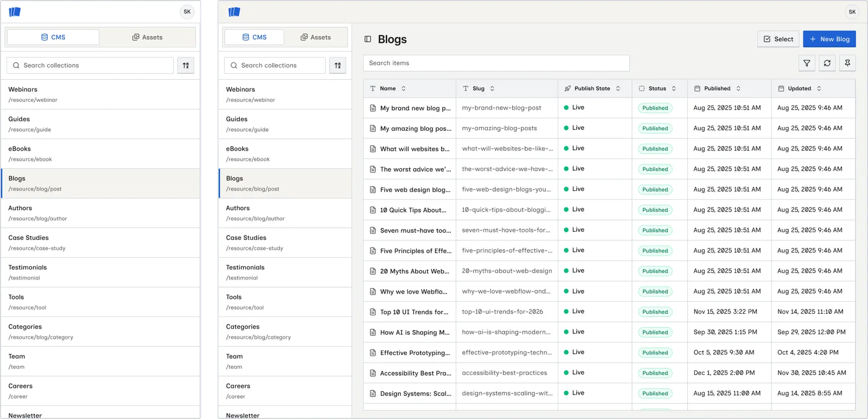The width and height of the screenshot is (868, 419).
Task: Click the blue logo in the right window header
Action: [x=234, y=11]
